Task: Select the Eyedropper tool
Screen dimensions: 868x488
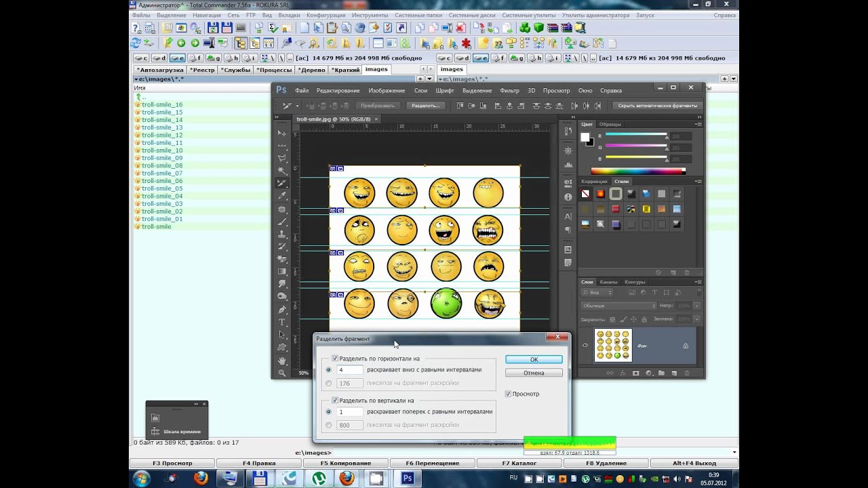Action: point(282,196)
